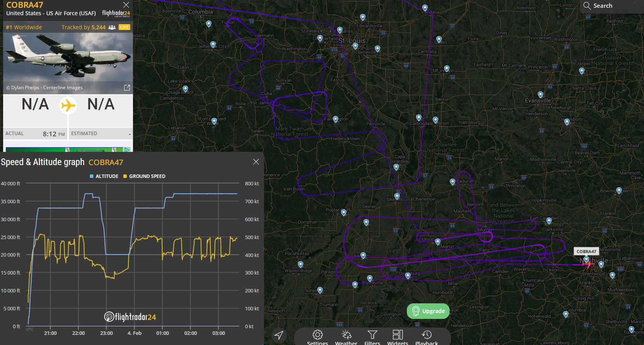Click the tracked viewers people icon

coord(112,27)
